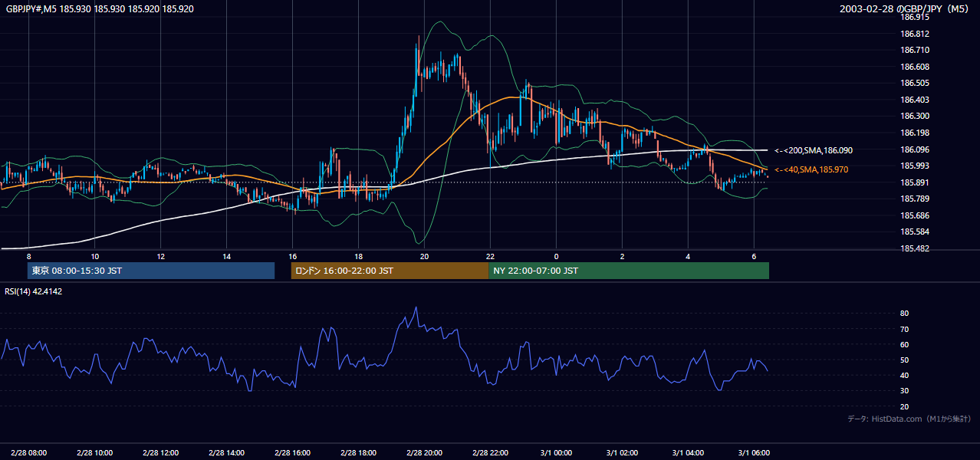The height and width of the screenshot is (460, 980).
Task: Click the ロンドン 16:00-22:00 JST session bar
Action: pyautogui.click(x=390, y=271)
